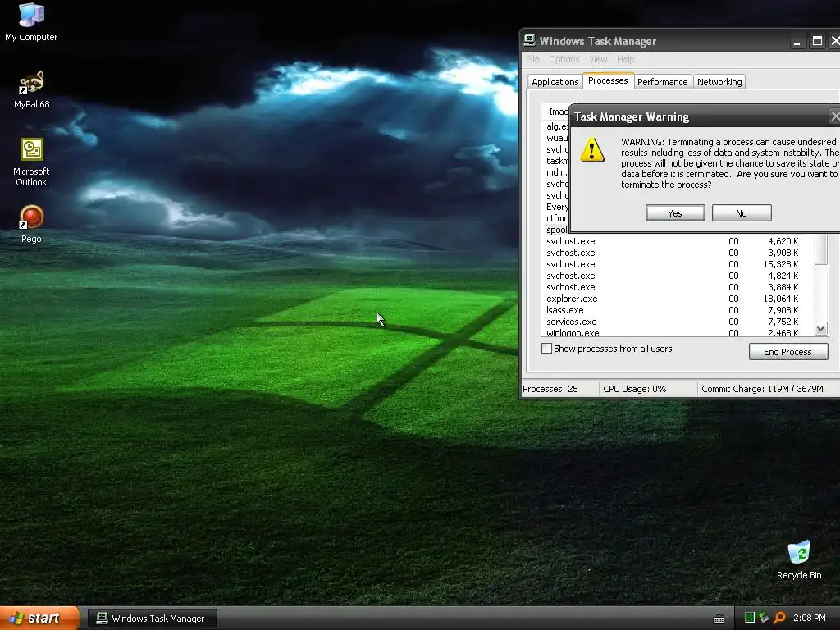This screenshot has width=840, height=630.
Task: Select the svchost.exe row using 4,620 K
Action: [x=677, y=242]
